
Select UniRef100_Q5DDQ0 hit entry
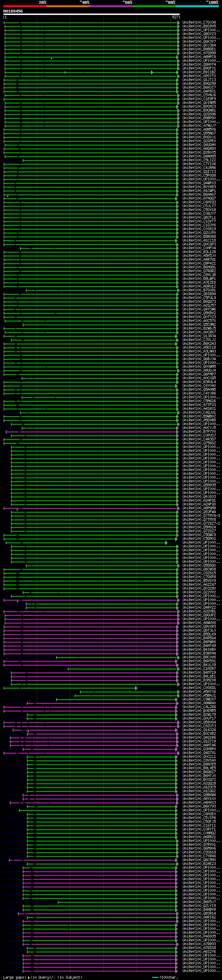[x=199, y=565]
